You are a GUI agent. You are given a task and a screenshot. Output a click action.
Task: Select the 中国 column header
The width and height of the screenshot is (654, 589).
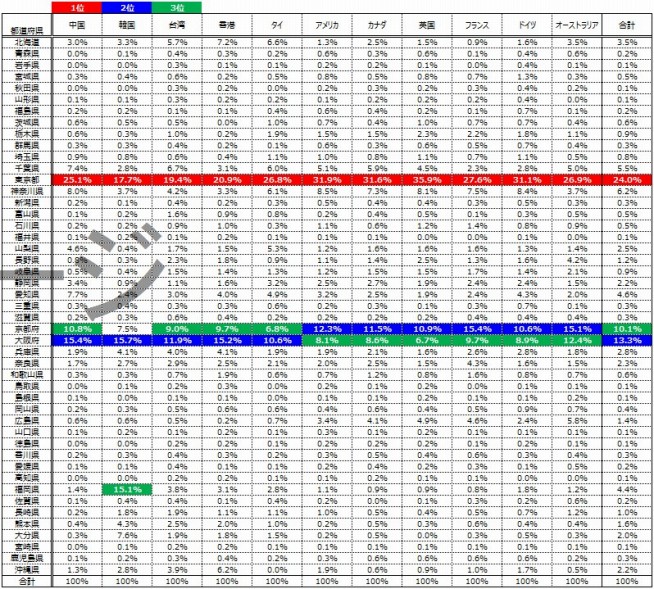pos(78,22)
